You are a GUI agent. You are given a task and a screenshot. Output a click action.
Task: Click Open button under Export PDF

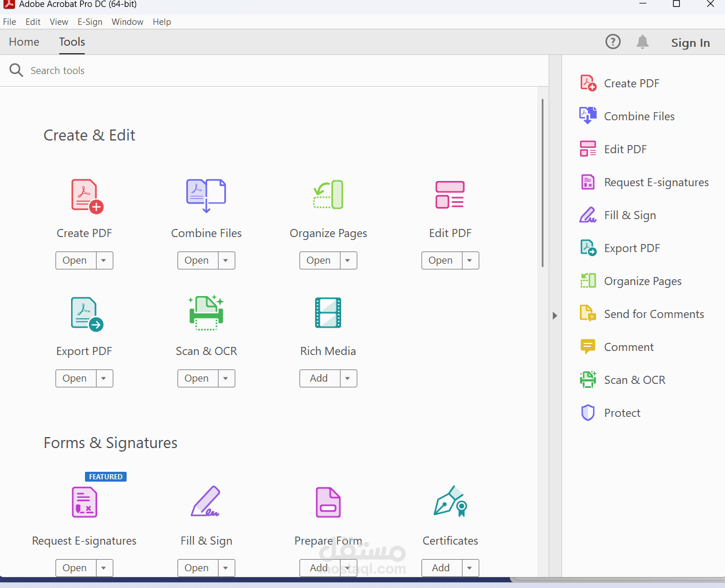(76, 378)
